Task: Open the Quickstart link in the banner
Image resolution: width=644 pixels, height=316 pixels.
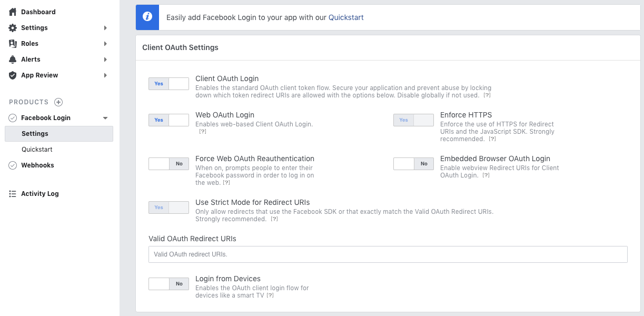Action: coord(346,17)
